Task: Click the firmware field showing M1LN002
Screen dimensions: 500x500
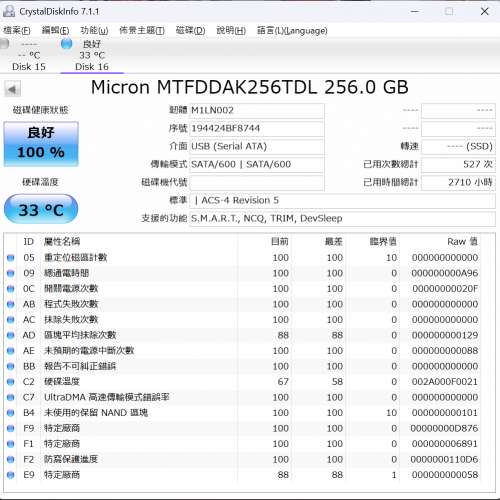Action: (257, 110)
